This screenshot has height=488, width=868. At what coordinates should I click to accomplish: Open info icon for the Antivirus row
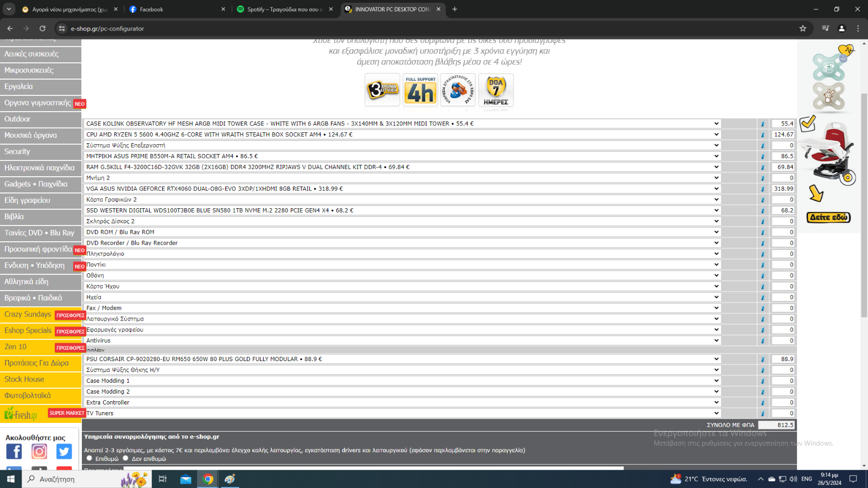[763, 341]
